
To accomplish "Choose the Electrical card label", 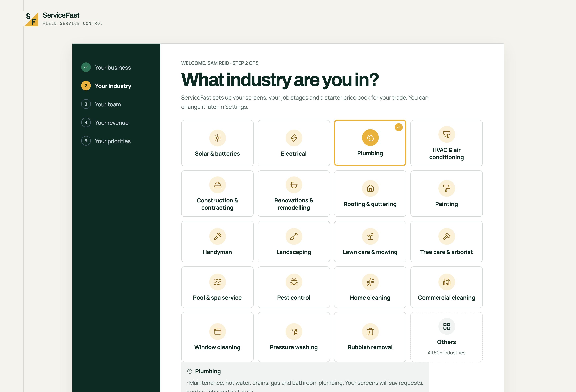I will click(294, 154).
